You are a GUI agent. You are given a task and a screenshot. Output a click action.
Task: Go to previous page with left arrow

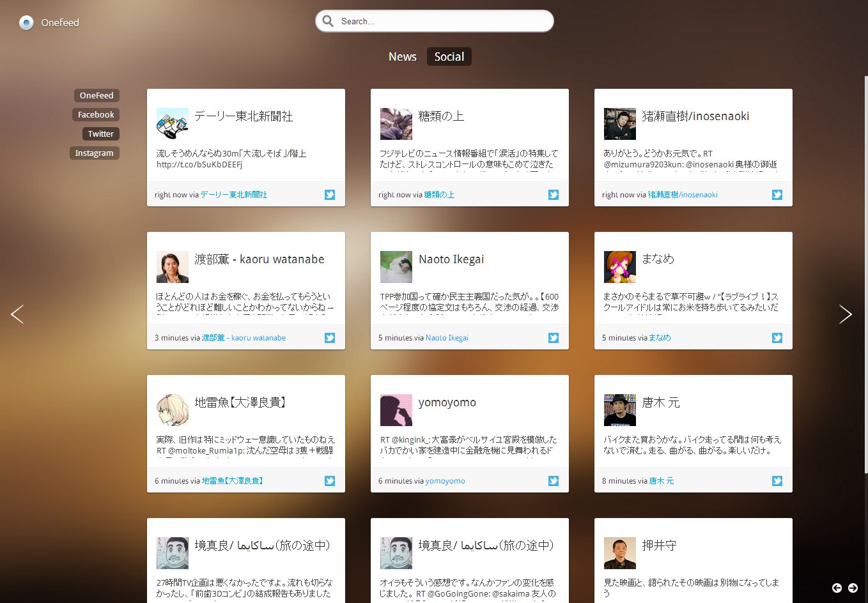(17, 314)
